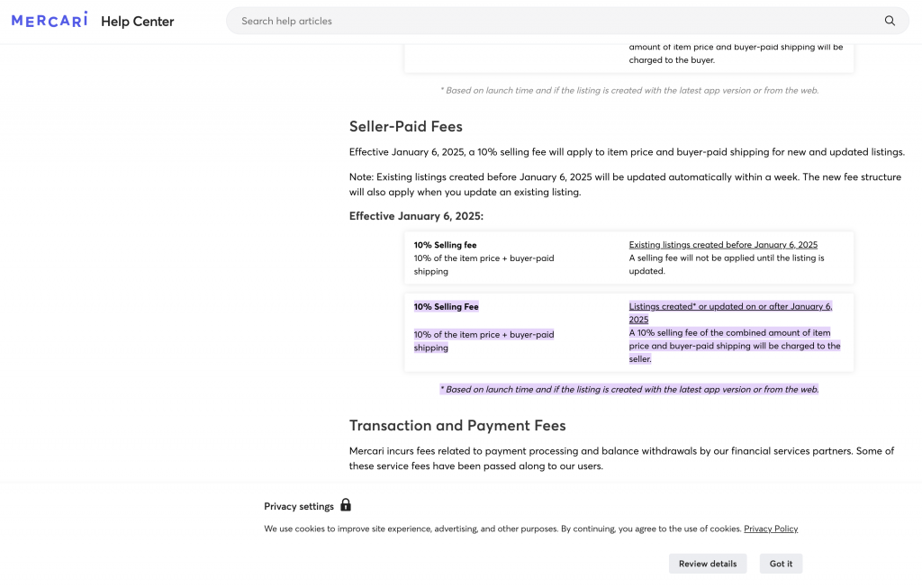The image size is (922, 588).
Task: Click the paragraph starting "Note: Existing listings"
Action: pyautogui.click(x=625, y=184)
